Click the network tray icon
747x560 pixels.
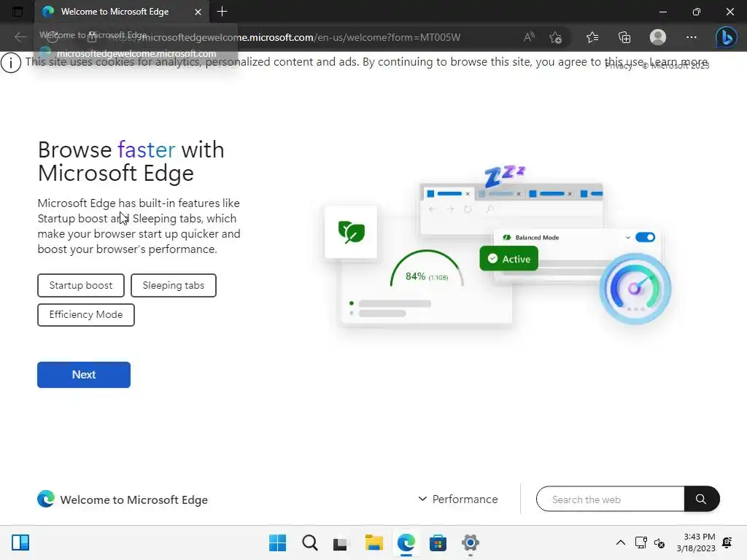pyautogui.click(x=640, y=542)
